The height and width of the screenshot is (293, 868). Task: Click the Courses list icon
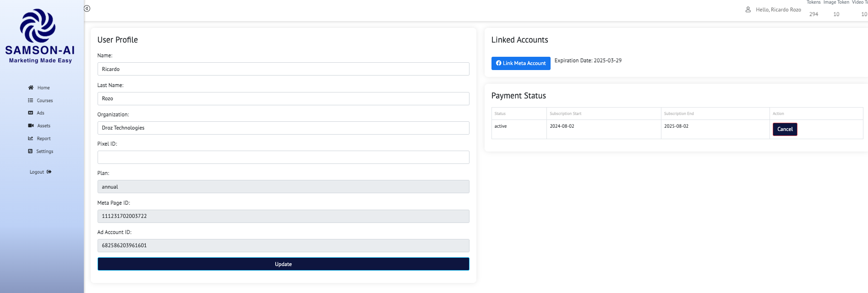(31, 100)
